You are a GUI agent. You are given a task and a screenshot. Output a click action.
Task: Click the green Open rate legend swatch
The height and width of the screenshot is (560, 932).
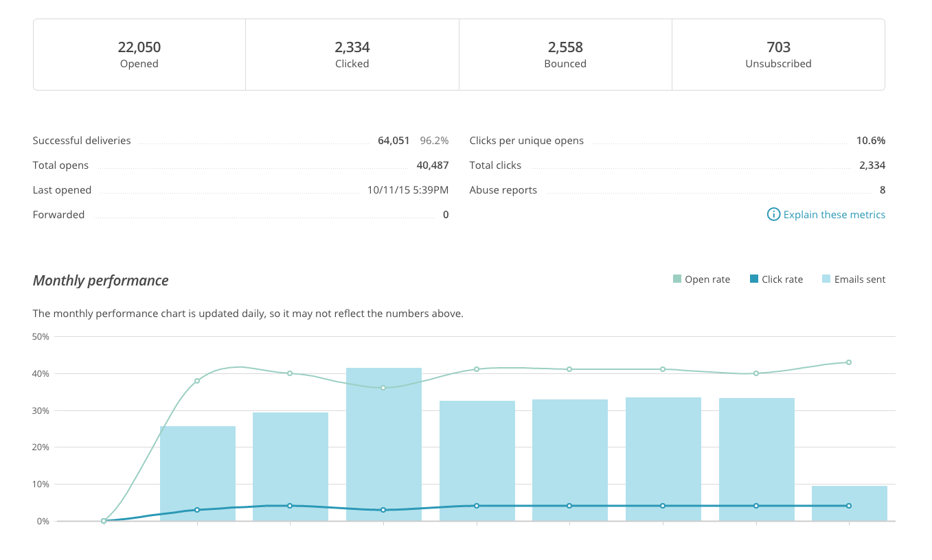point(677,279)
